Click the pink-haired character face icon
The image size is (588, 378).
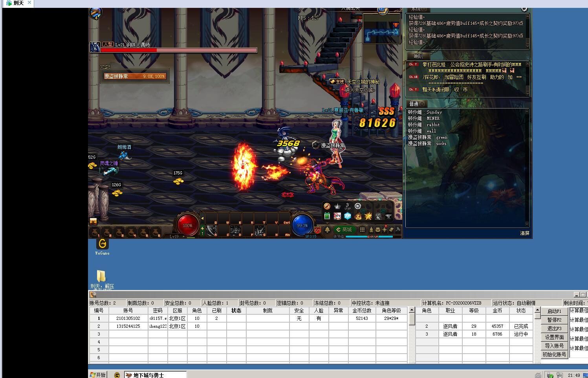[x=337, y=216]
